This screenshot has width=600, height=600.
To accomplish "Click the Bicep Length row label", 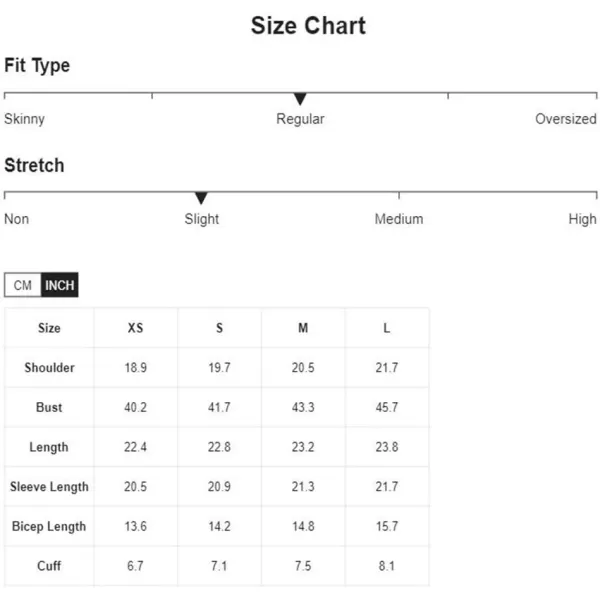I will 49,527.
